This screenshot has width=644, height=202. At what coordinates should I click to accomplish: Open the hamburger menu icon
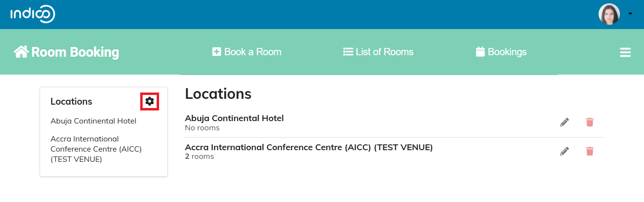tap(626, 52)
